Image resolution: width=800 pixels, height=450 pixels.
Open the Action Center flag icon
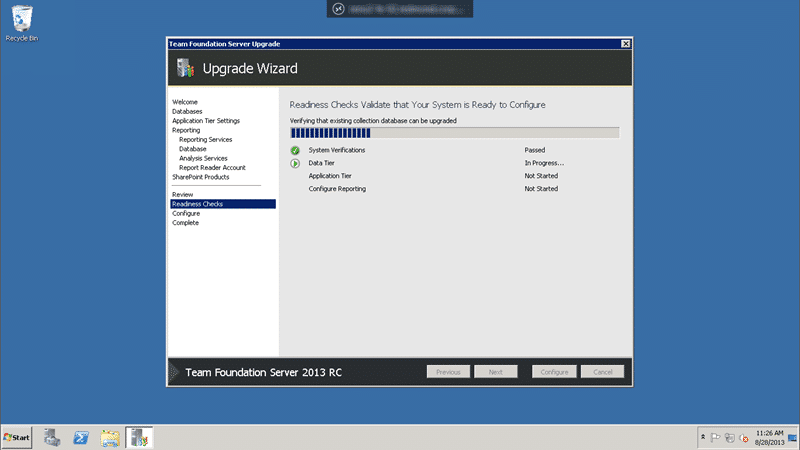pyautogui.click(x=715, y=438)
